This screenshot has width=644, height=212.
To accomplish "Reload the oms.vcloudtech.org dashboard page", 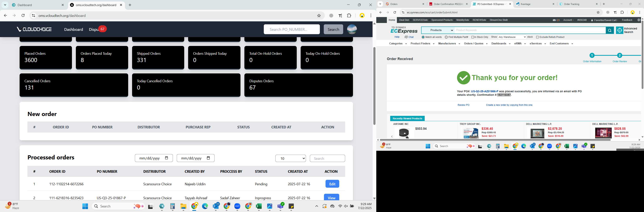I will (x=23, y=16).
